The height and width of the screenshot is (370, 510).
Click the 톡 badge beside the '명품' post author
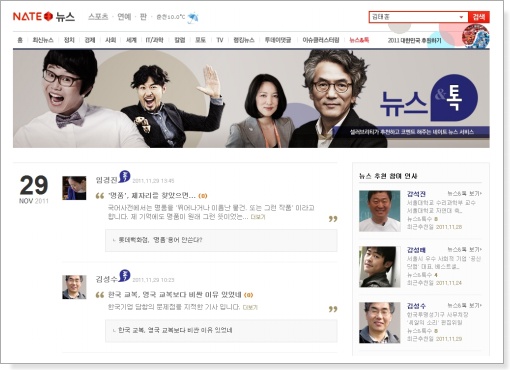(124, 176)
